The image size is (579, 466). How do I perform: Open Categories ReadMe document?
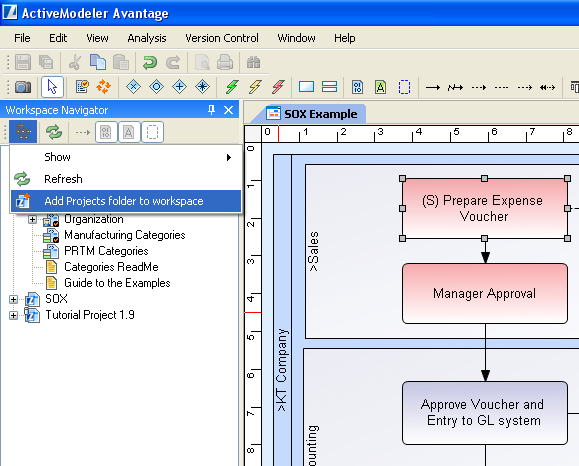111,267
